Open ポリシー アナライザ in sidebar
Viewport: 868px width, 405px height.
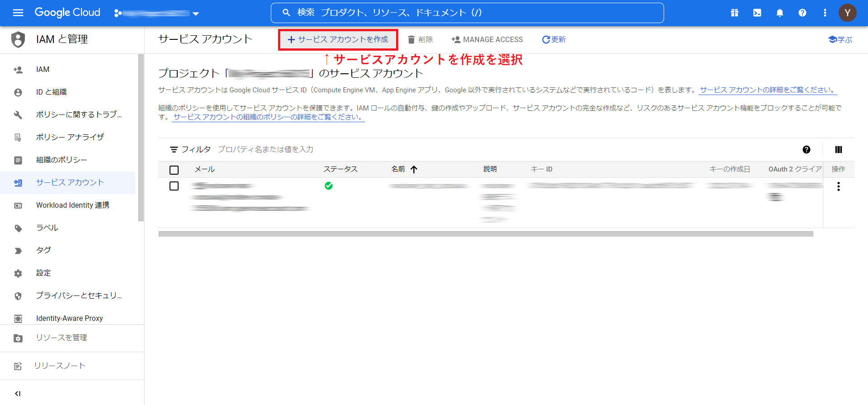pos(68,137)
